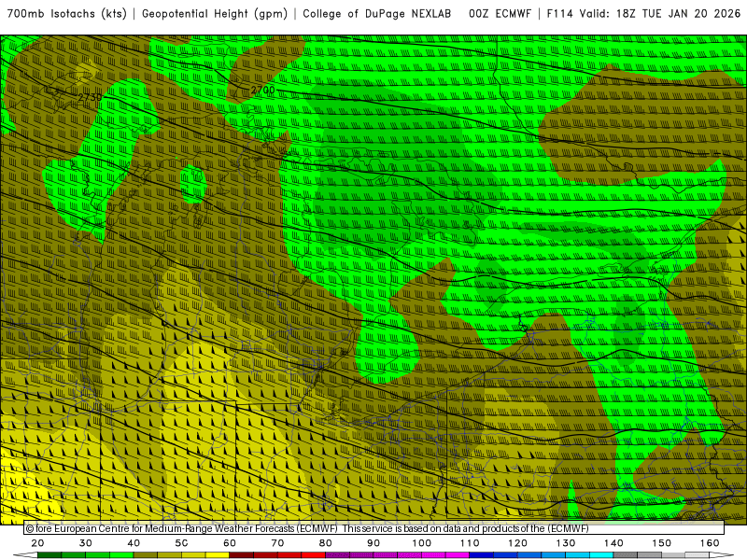The height and width of the screenshot is (560, 747).
Task: Click the legend value label 110
Action: [470, 543]
